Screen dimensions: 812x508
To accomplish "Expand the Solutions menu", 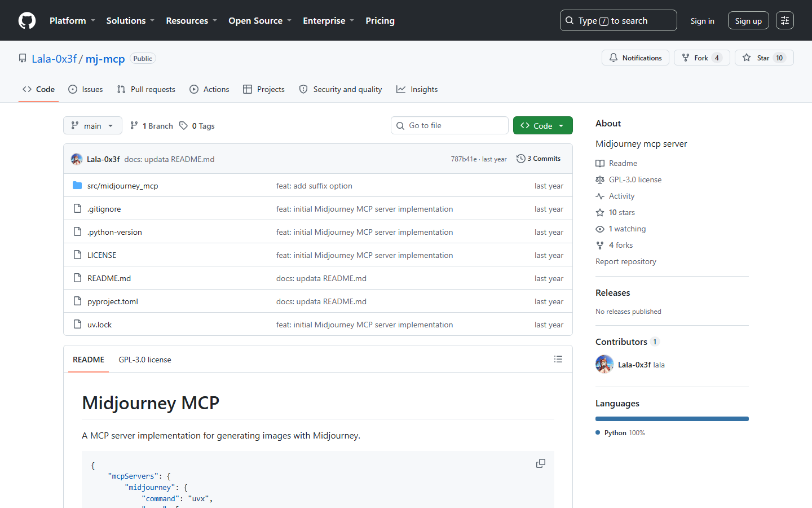I will pyautogui.click(x=130, y=20).
